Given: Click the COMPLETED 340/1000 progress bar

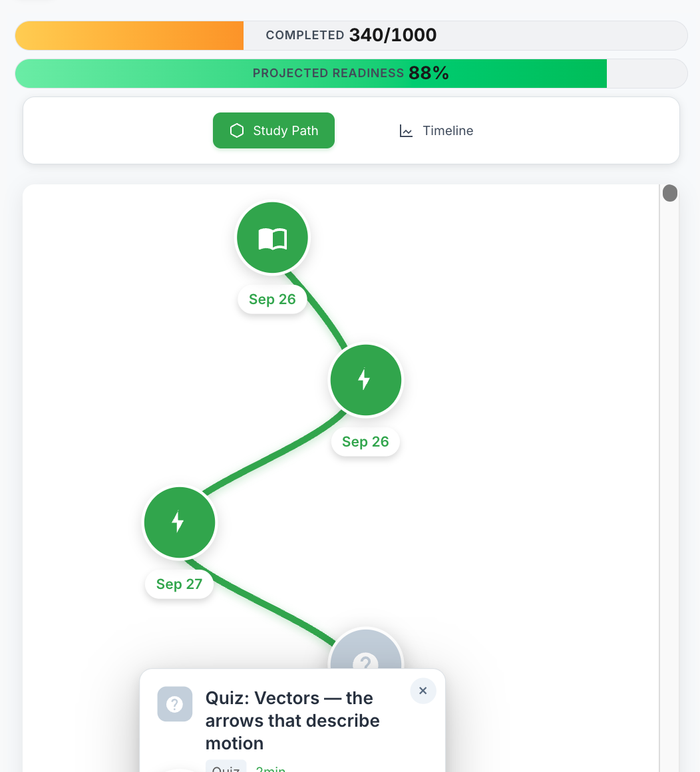Looking at the screenshot, I should click(x=351, y=35).
